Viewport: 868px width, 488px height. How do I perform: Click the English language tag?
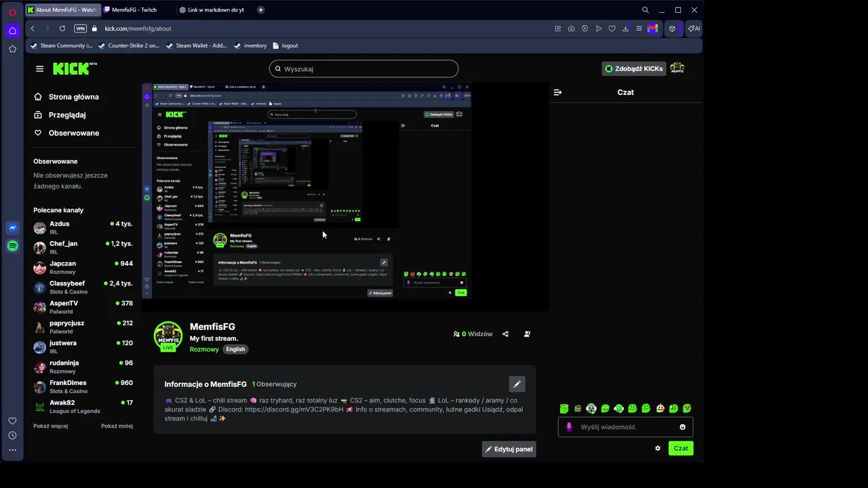(235, 349)
